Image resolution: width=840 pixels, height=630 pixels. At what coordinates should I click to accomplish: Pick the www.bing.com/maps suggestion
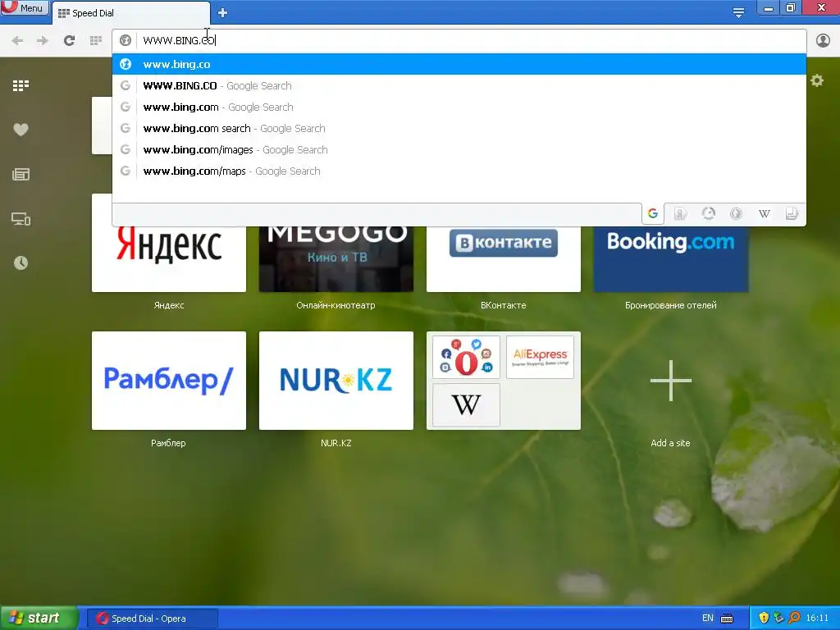tap(459, 171)
